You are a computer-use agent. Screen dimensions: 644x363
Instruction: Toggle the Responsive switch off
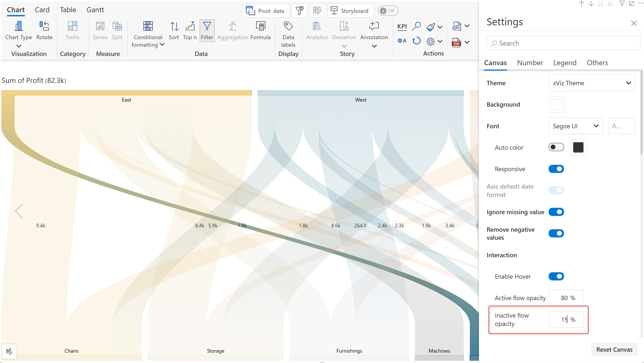556,169
